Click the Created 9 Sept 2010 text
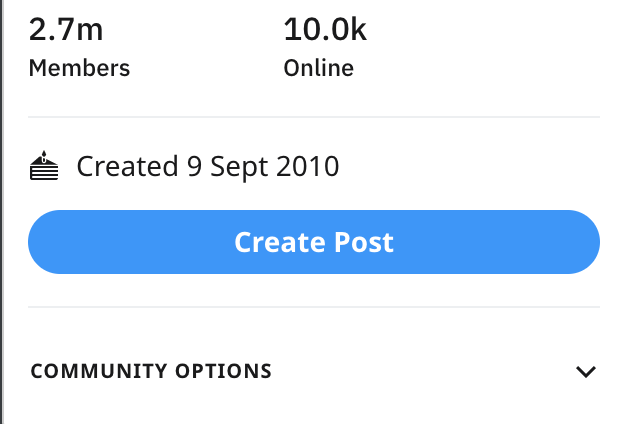The image size is (622, 424). [208, 167]
